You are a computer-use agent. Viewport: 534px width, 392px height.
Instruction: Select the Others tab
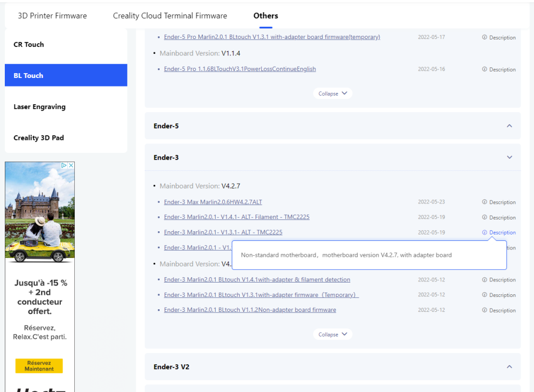[265, 15]
